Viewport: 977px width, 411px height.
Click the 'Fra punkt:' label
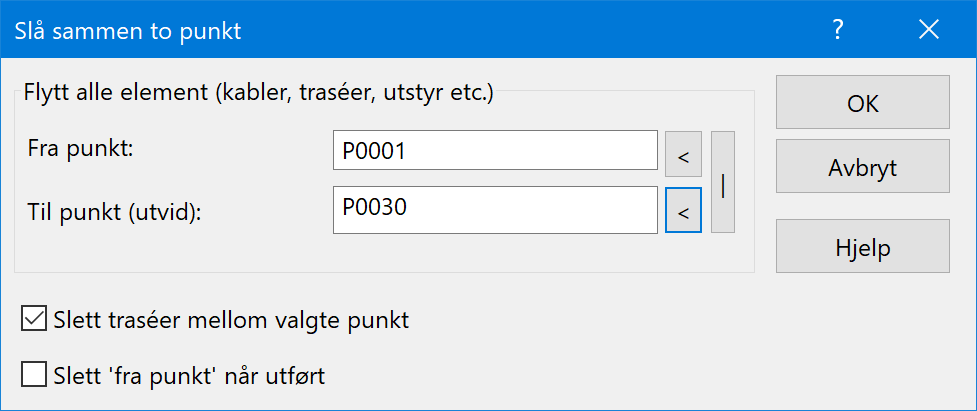[x=80, y=149]
